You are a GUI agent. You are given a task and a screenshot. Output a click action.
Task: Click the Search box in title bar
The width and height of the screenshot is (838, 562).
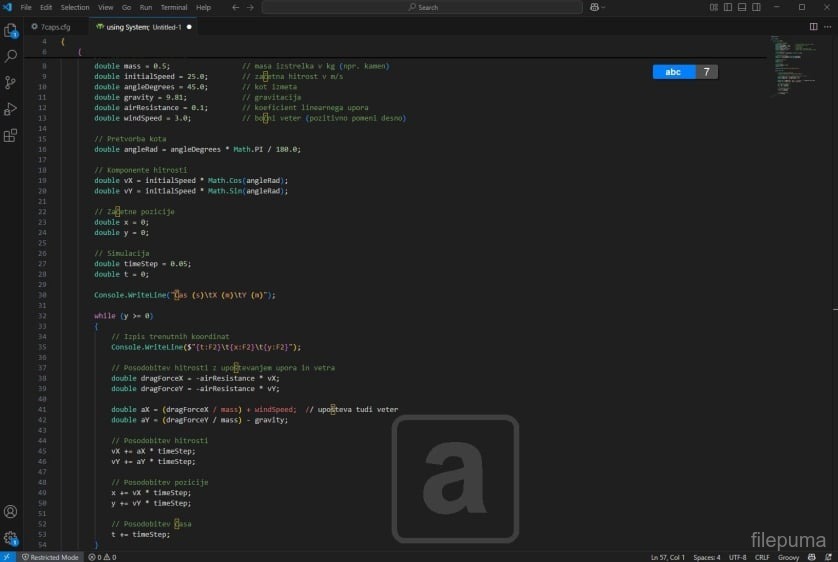tap(424, 7)
